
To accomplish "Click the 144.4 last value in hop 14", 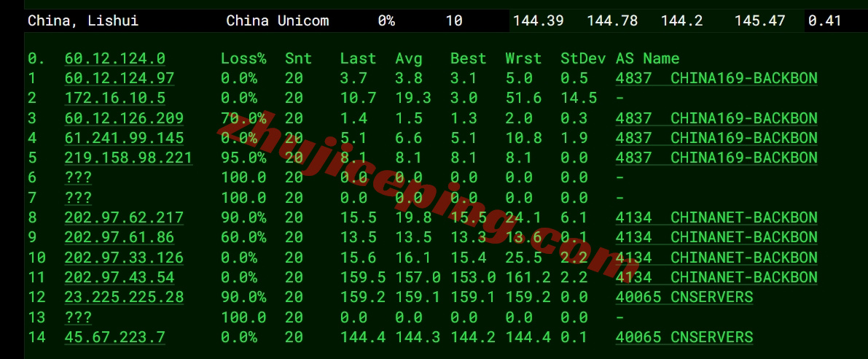I will [x=363, y=337].
